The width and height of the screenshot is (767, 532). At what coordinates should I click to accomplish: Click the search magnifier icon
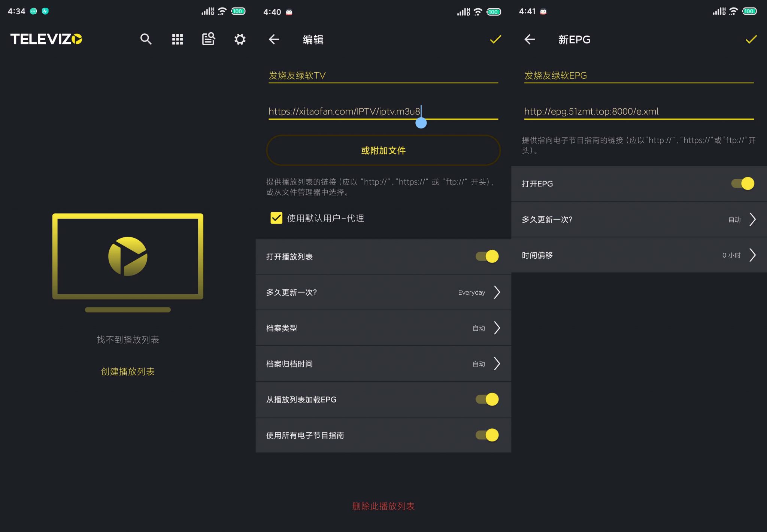coord(146,39)
